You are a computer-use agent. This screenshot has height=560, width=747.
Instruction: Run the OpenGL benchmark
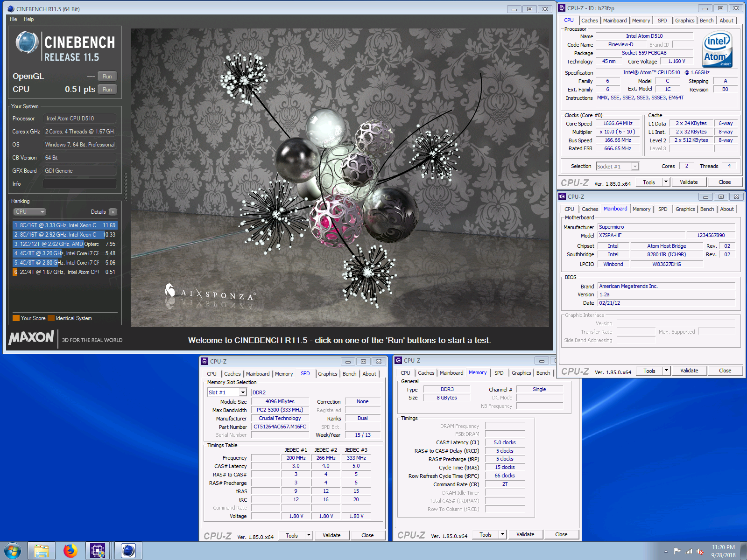pos(107,77)
